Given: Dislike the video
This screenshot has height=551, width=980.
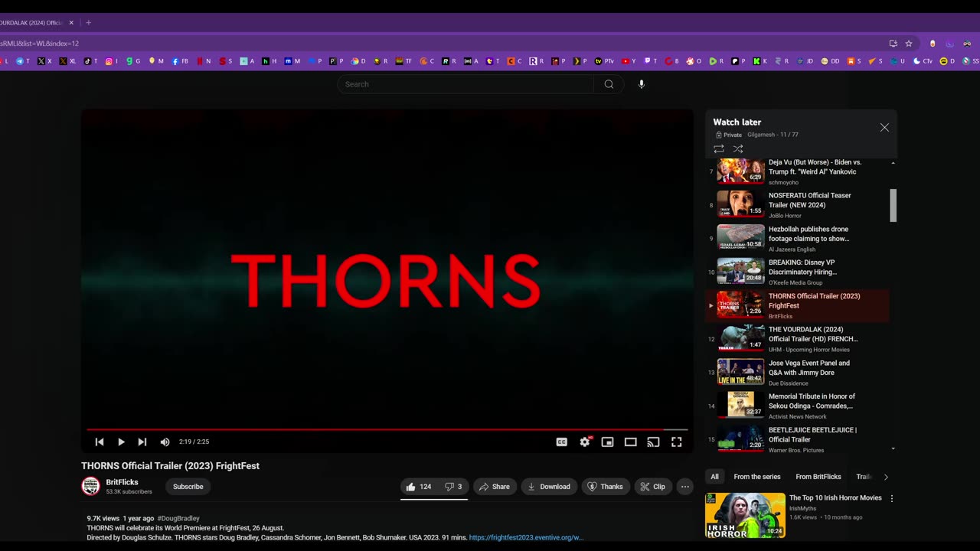Looking at the screenshot, I should (453, 487).
